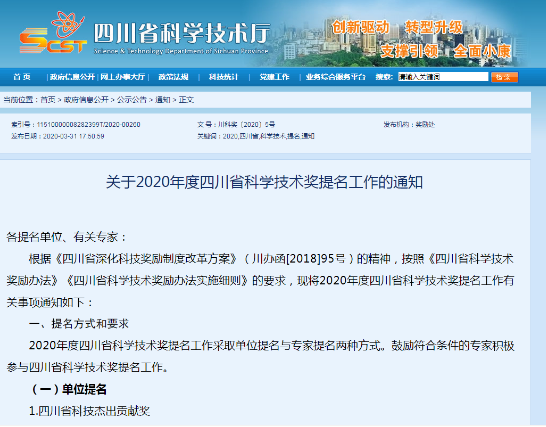Open the 首页 navigation menu item
The image size is (546, 427).
22,77
